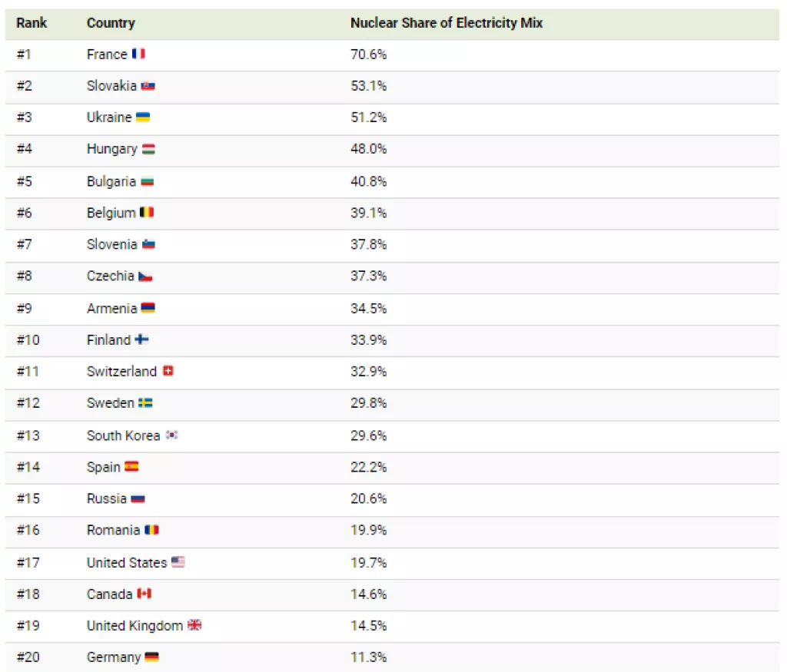The height and width of the screenshot is (672, 787).
Task: Click the Spain flag icon
Action: (x=131, y=467)
